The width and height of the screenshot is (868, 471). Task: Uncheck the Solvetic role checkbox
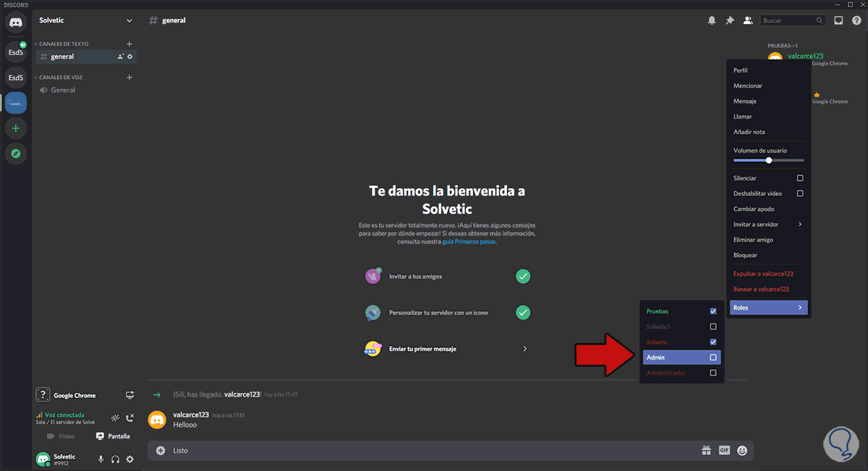coord(713,341)
